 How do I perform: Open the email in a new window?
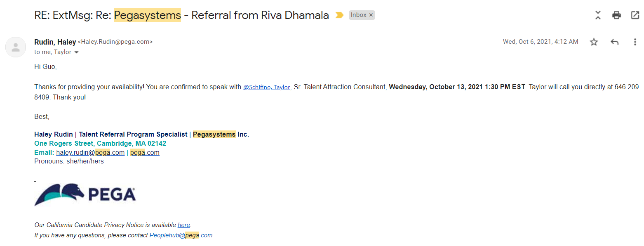(x=635, y=15)
